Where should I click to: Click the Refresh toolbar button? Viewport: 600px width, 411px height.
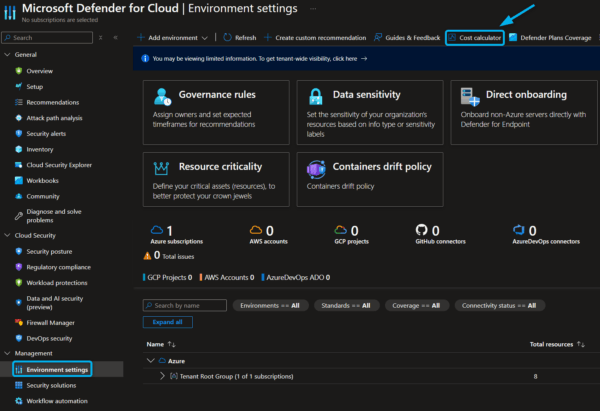[240, 38]
